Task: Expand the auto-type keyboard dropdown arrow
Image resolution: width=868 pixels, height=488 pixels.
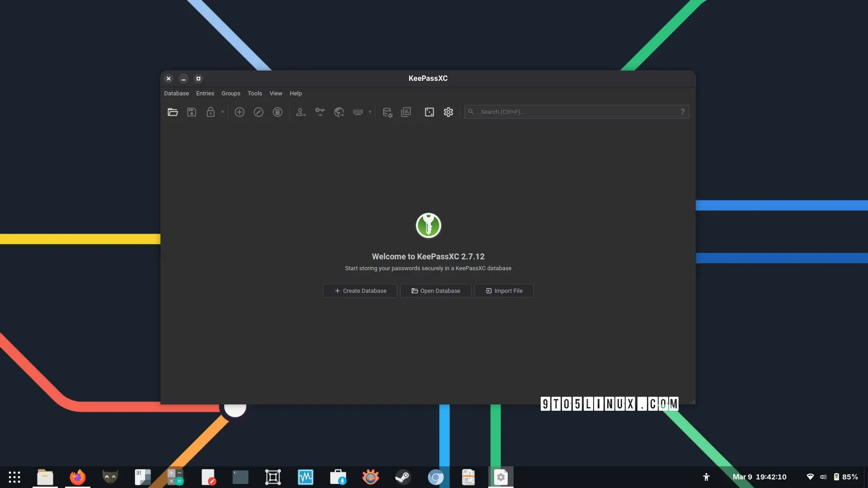Action: click(x=370, y=112)
